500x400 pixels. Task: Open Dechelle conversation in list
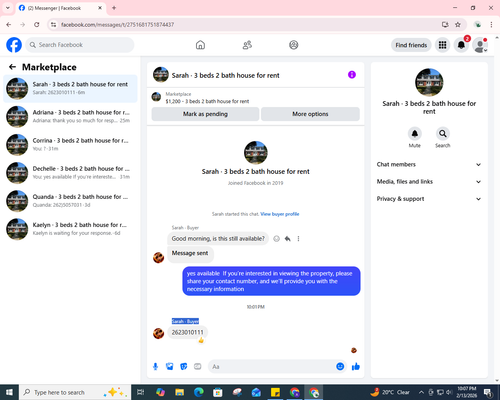click(x=70, y=173)
